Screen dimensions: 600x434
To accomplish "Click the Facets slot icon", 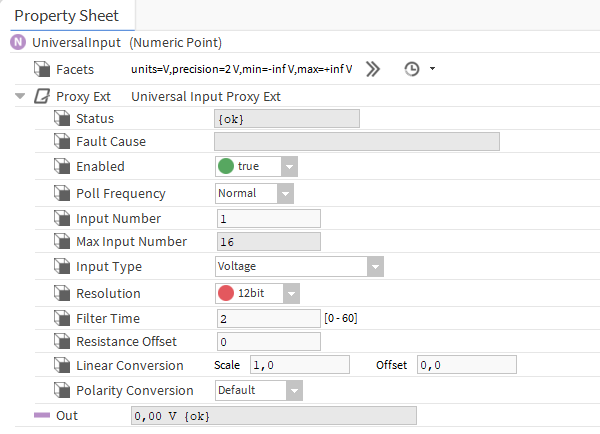I will pyautogui.click(x=41, y=69).
